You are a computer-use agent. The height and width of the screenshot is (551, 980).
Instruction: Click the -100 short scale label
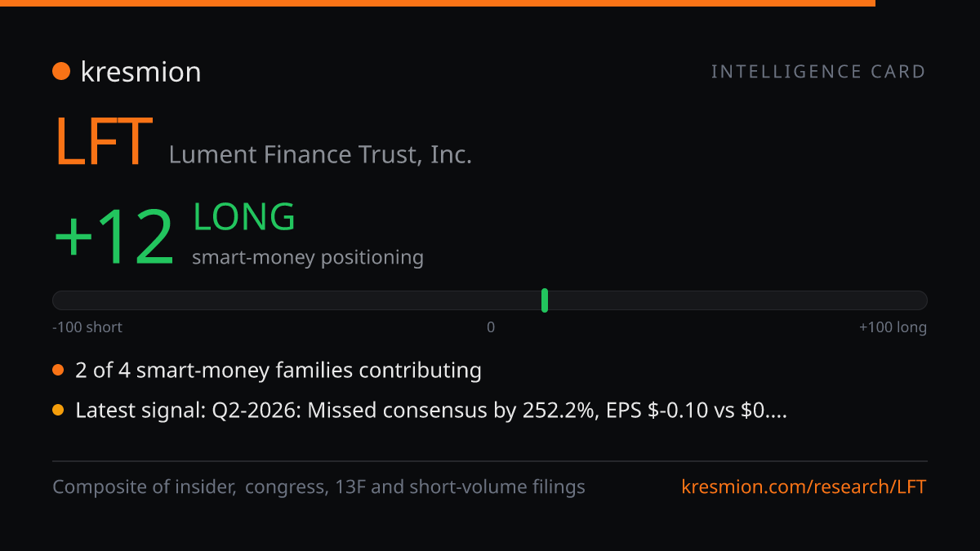(x=87, y=327)
